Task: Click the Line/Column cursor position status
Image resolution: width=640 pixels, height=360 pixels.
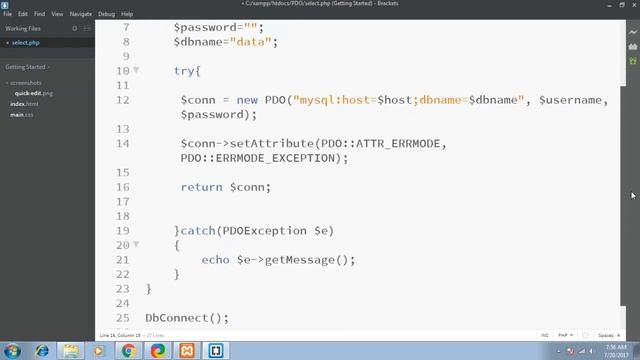Action: (120, 335)
